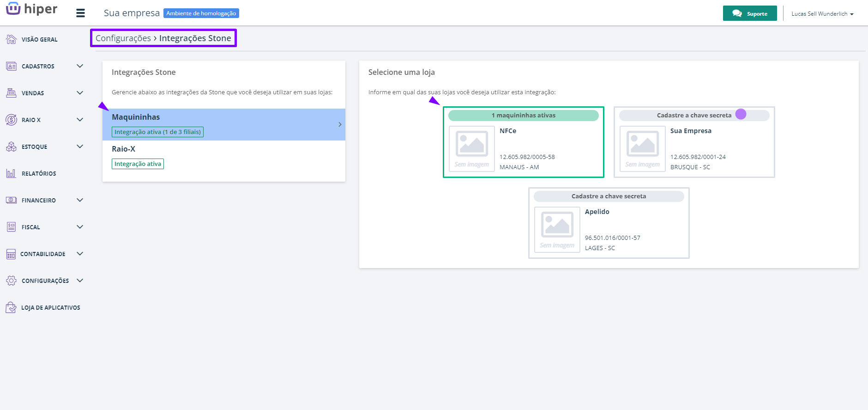Click the Sua Empresa image placeholder
Screen dimensions: 868x410
click(643, 148)
